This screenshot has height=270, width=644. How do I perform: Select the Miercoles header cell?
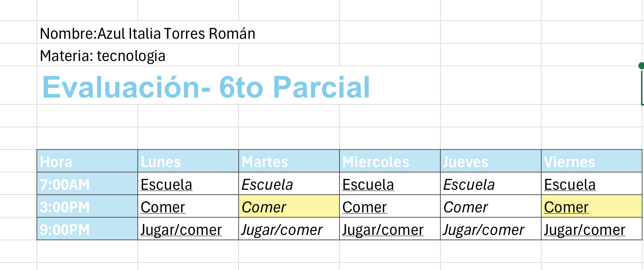coord(390,162)
